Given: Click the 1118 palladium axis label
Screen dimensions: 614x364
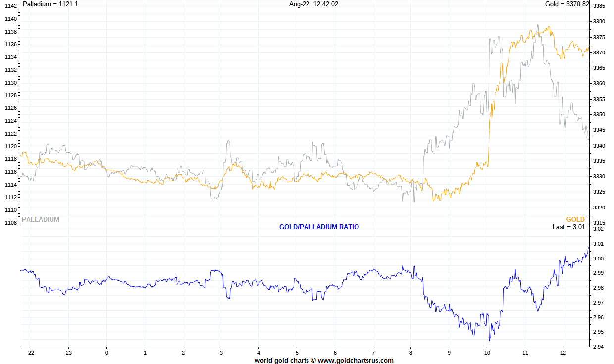Looking at the screenshot, I should click(11, 159).
